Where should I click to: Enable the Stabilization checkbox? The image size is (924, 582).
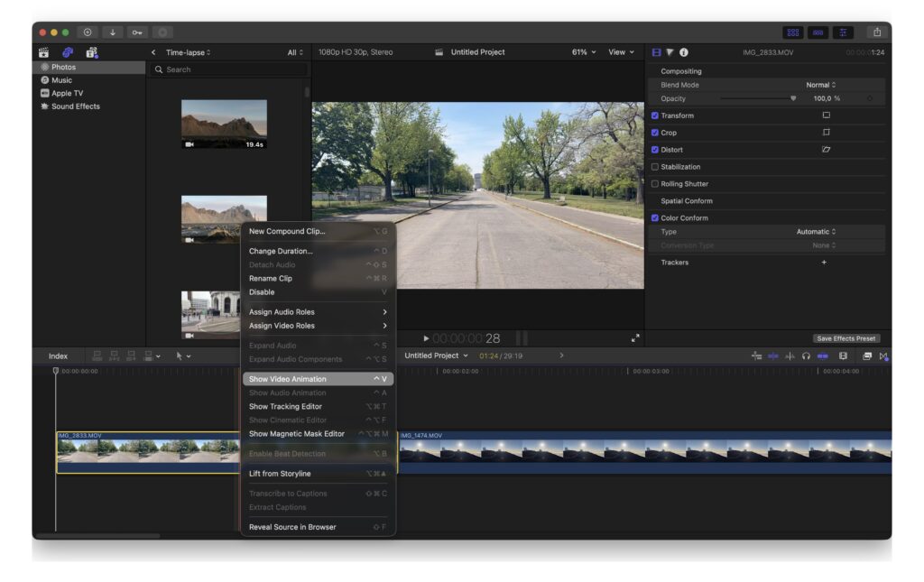tap(655, 167)
